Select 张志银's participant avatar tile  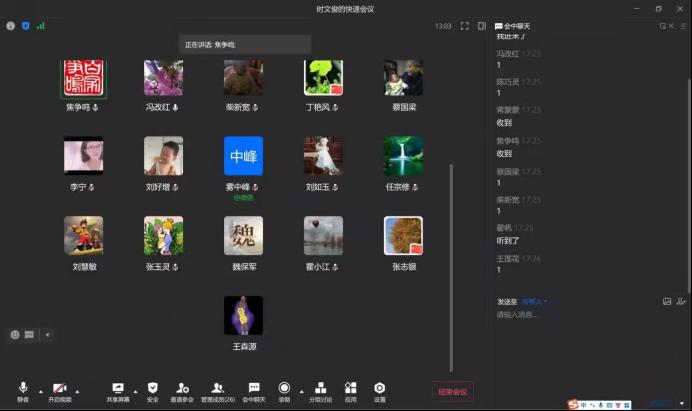pos(403,236)
